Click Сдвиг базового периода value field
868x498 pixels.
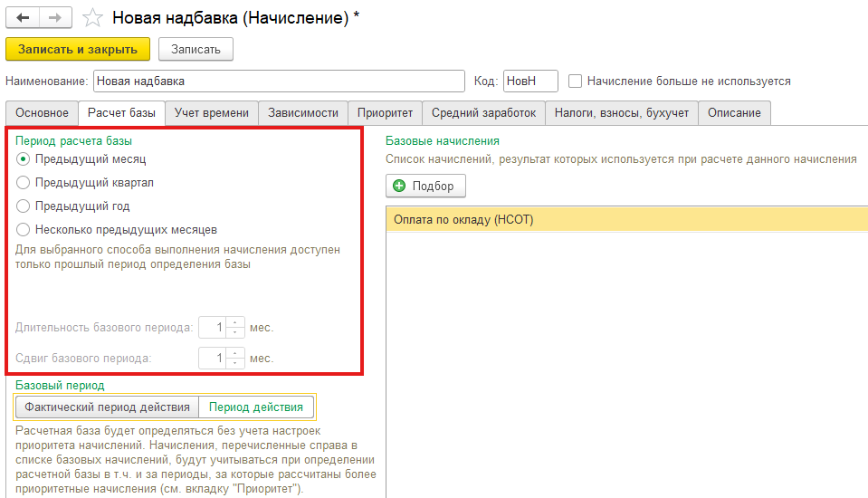[213, 359]
